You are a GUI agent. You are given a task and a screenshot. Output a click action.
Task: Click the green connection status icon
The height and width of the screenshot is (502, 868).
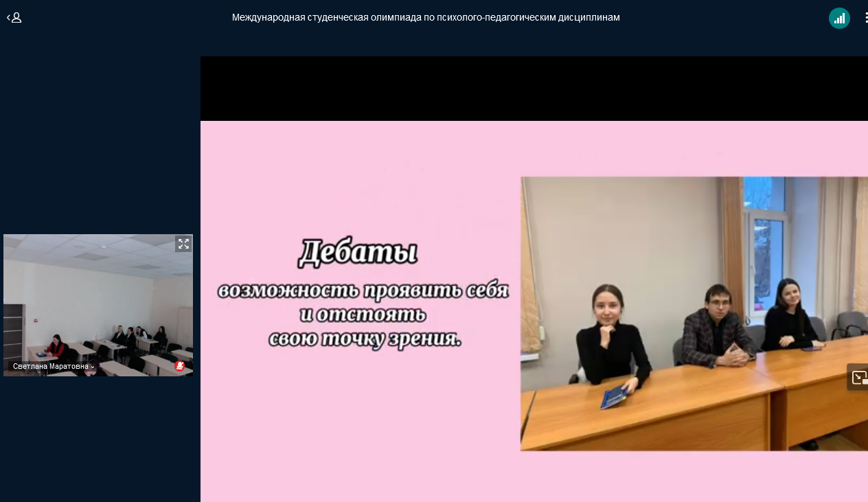tap(839, 18)
